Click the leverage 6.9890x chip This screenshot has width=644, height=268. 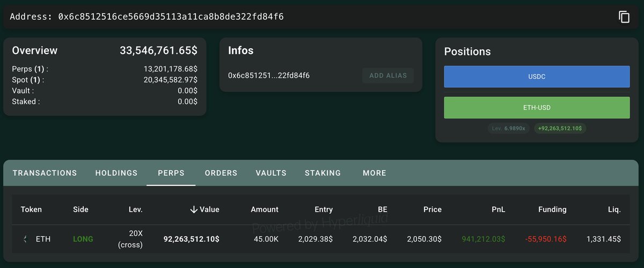coord(509,129)
